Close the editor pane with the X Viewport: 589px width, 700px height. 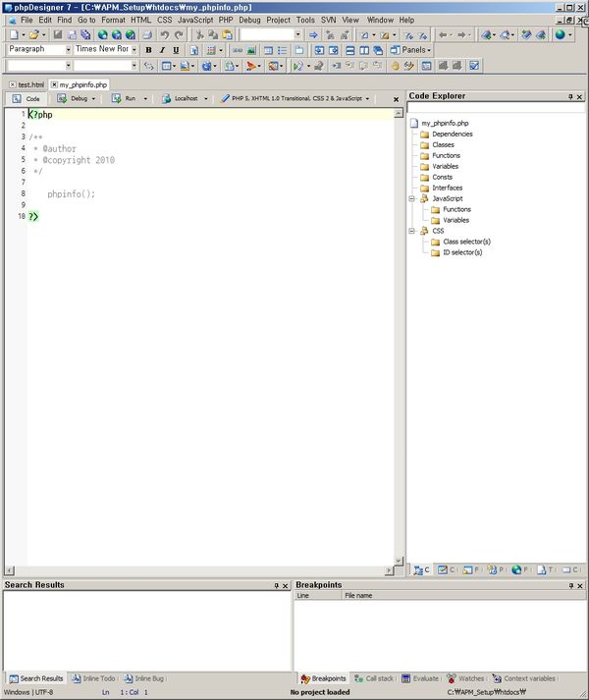396,99
